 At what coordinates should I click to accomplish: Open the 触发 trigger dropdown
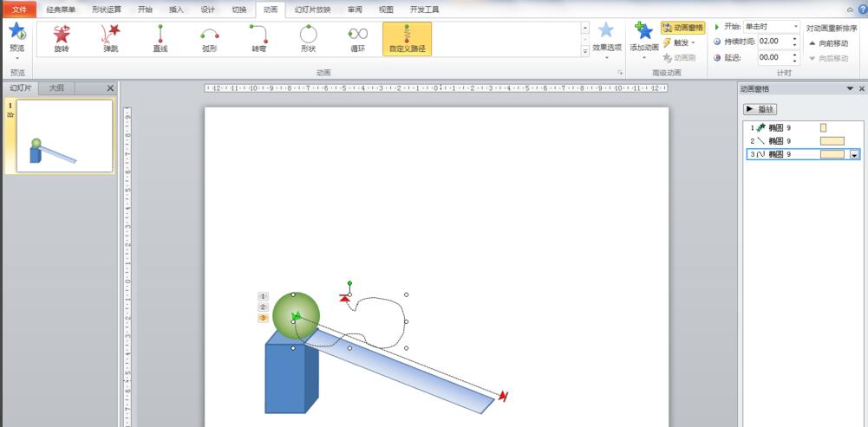tap(680, 42)
